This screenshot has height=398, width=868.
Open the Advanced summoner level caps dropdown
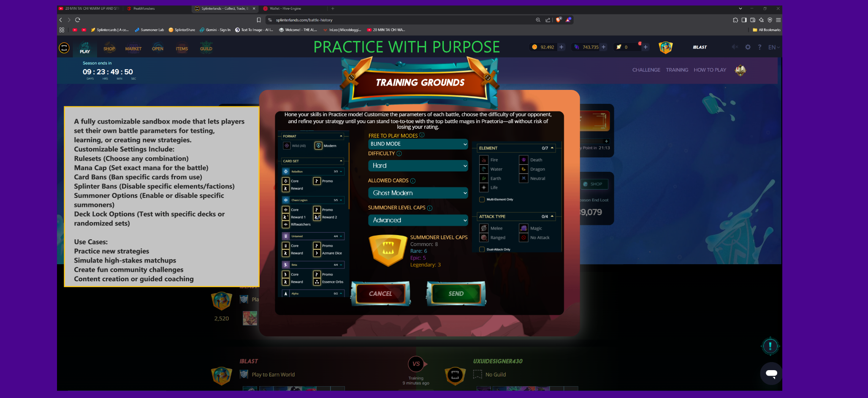(x=418, y=220)
